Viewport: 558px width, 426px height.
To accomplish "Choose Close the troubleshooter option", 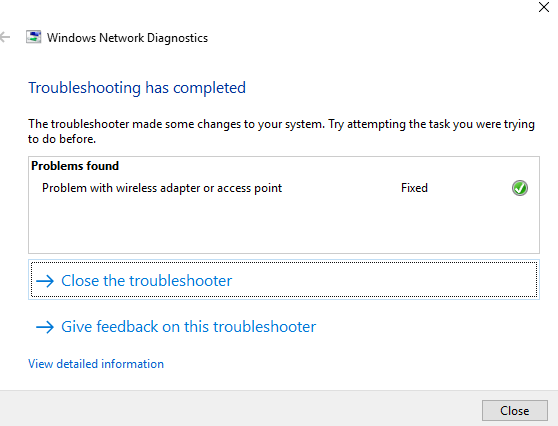I will [284, 280].
